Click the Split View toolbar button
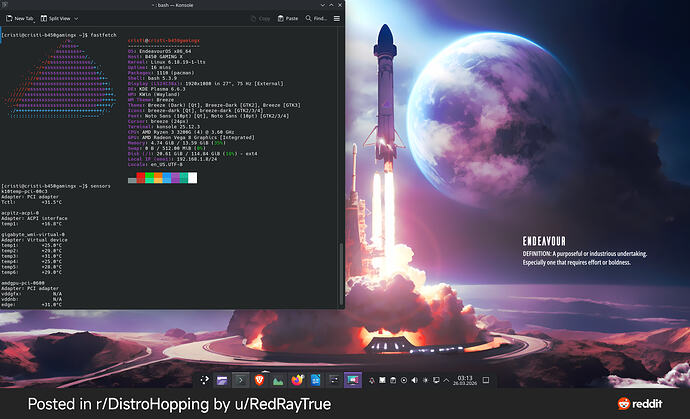Viewport: 690px width, 419px height. pyautogui.click(x=55, y=18)
